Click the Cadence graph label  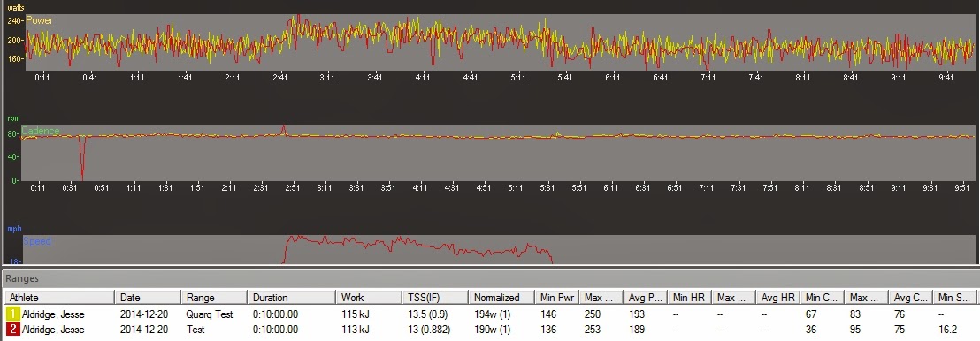coord(41,131)
